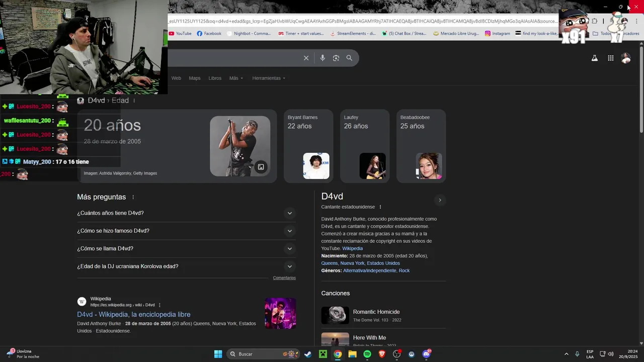The width and height of the screenshot is (644, 362).
Task: Open Chat Box / Stream bookmark
Action: 404,34
